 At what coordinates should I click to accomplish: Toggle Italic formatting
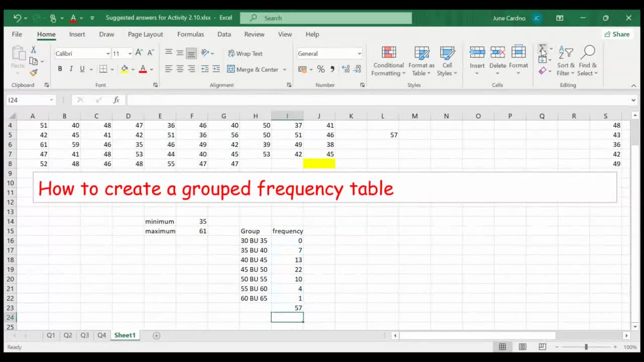point(71,69)
